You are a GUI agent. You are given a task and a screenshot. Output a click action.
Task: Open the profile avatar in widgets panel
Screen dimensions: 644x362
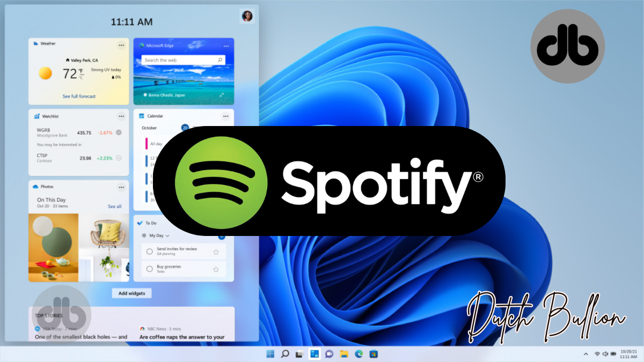pos(247,16)
